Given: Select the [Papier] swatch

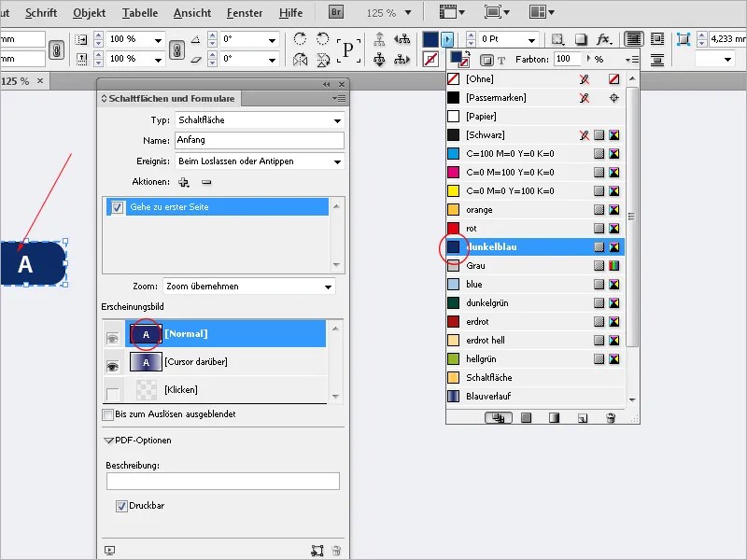Looking at the screenshot, I should 535,117.
